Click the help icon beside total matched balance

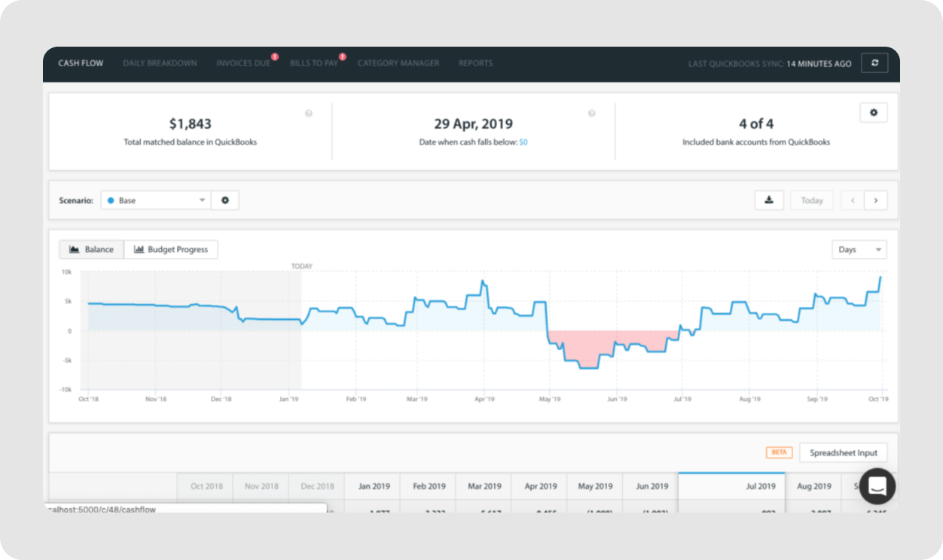pyautogui.click(x=308, y=113)
